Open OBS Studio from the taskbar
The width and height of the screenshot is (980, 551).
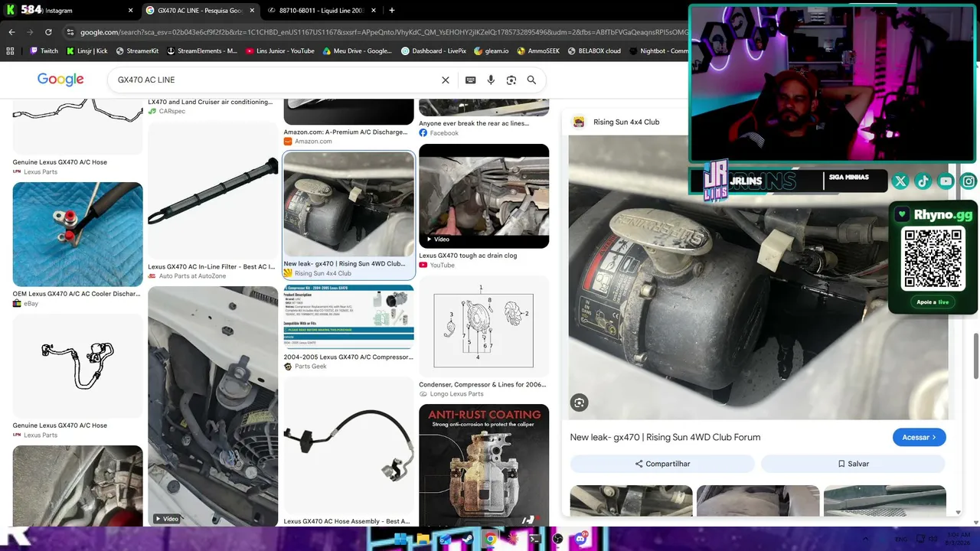558,539
